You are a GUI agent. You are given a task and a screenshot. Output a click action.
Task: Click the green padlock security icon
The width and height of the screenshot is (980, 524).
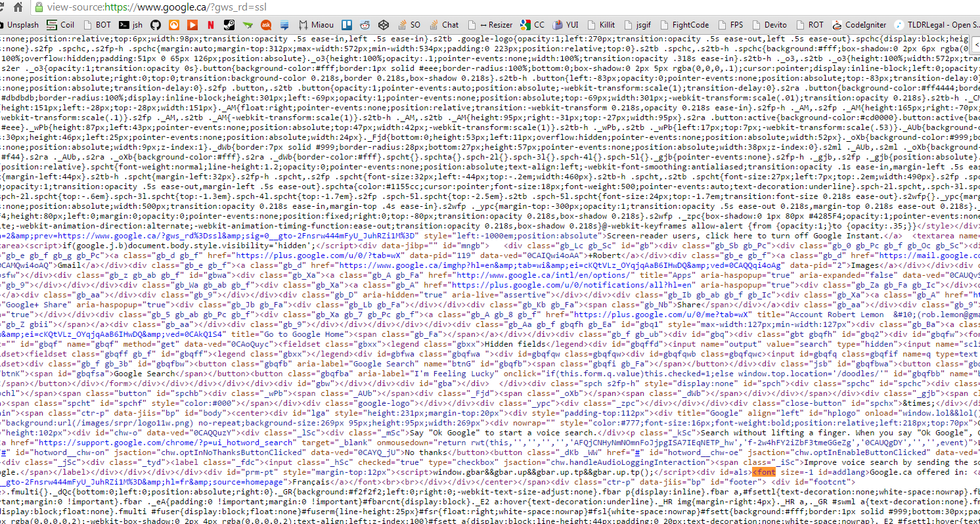pos(39,7)
